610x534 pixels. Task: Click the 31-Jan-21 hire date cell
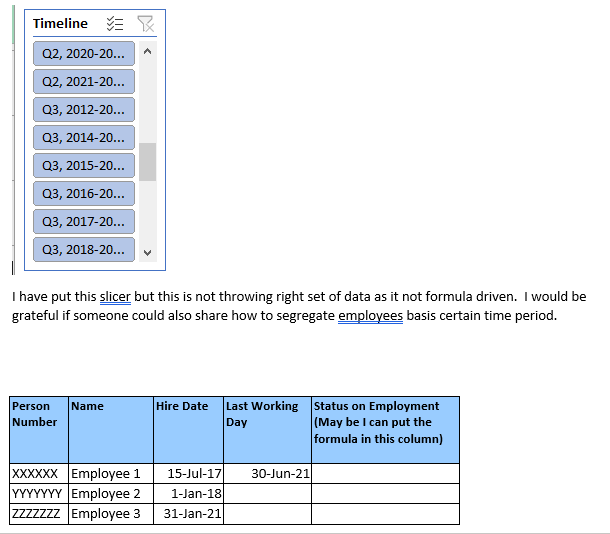pos(189,514)
